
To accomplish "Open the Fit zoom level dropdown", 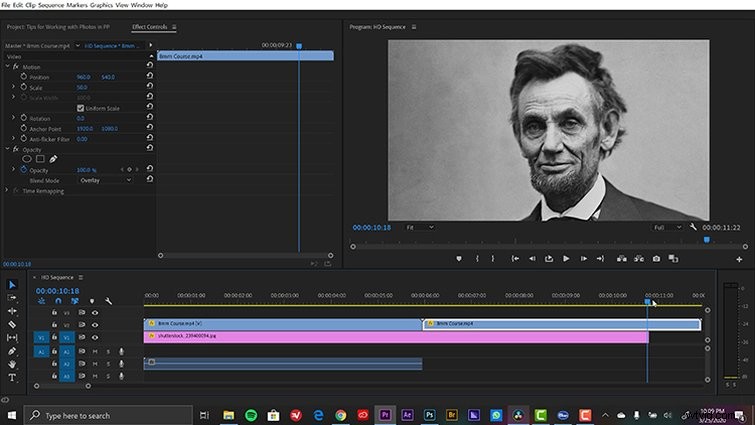I will click(x=420, y=227).
